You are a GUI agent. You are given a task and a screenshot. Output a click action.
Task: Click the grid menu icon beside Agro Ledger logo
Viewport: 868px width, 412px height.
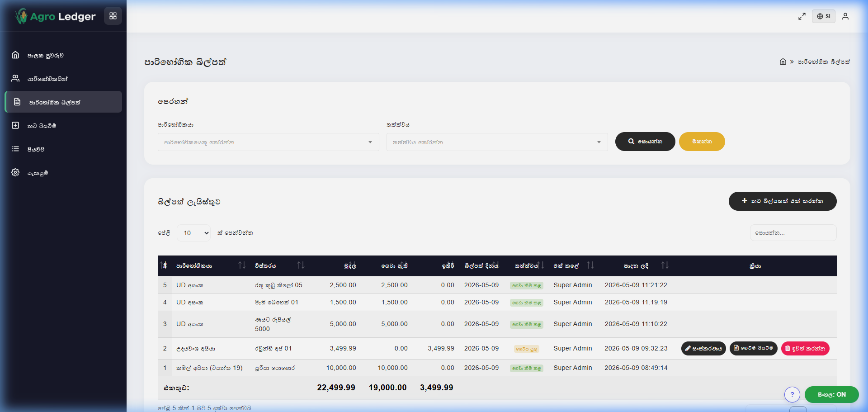click(x=113, y=16)
